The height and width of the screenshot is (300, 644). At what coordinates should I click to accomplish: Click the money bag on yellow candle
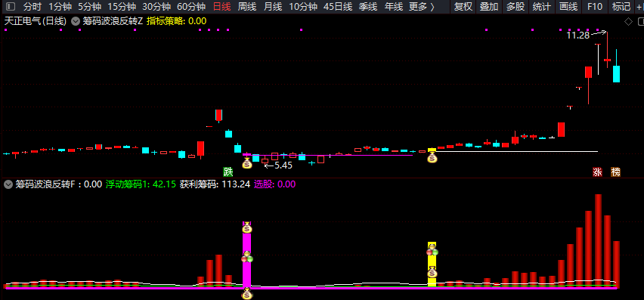(x=432, y=157)
